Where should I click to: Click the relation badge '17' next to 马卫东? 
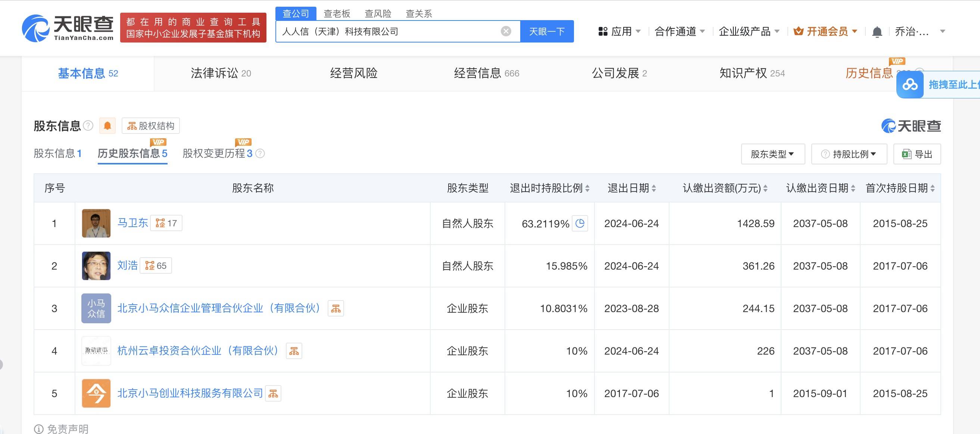[166, 223]
